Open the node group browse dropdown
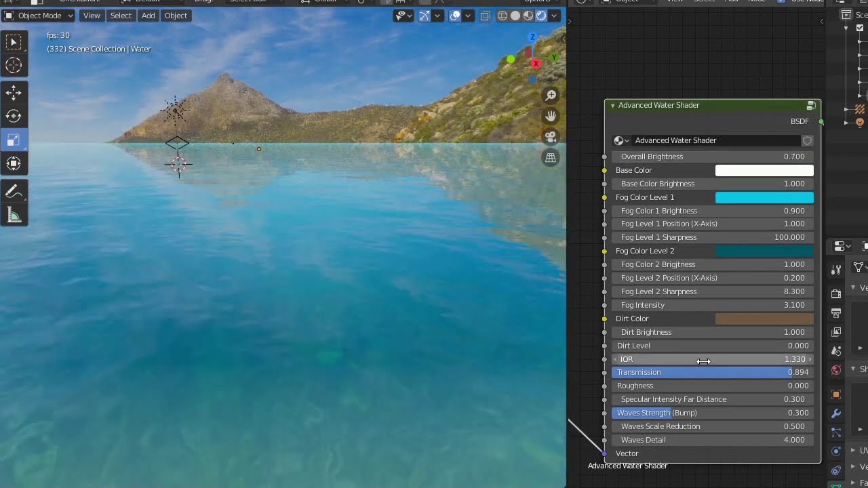 pyautogui.click(x=621, y=140)
